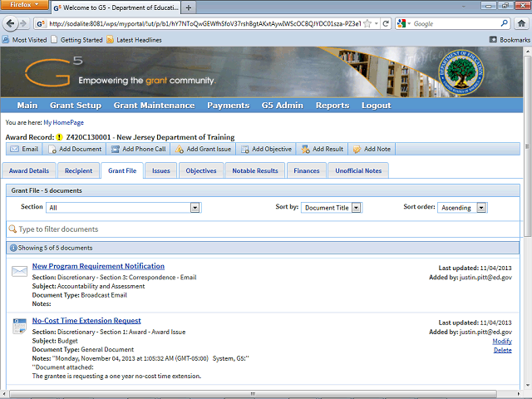The height and width of the screenshot is (399, 532).
Task: Click the G5 logo in banner
Action: click(54, 72)
